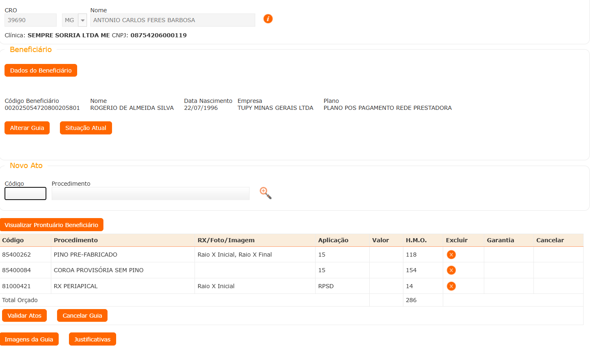
Task: Click the Procedimento column header
Action: pyautogui.click(x=76, y=240)
